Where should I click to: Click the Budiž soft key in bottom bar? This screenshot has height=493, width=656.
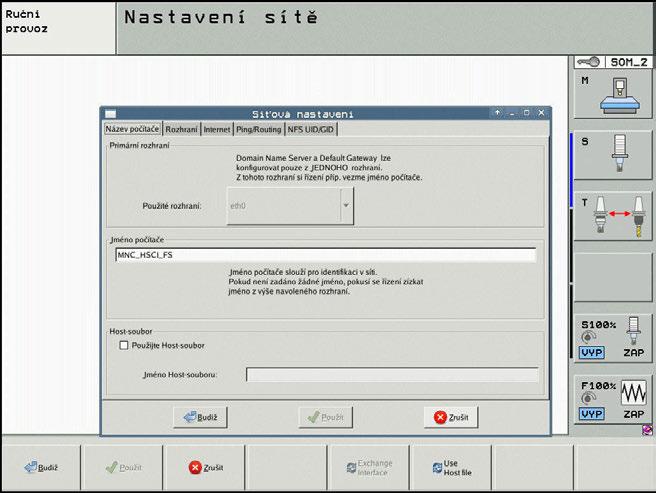pyautogui.click(x=41, y=467)
